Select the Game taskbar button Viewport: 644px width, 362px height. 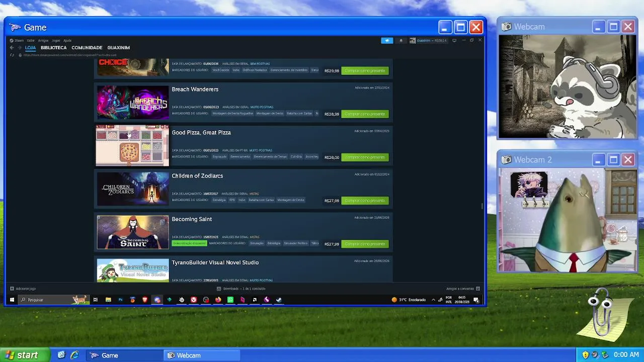tap(124, 355)
